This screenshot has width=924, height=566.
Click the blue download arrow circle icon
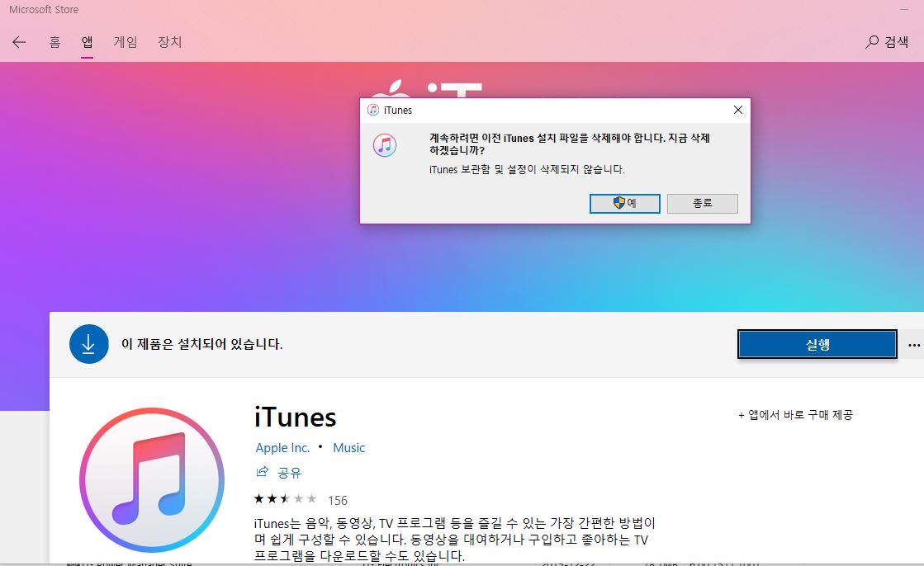coord(89,344)
